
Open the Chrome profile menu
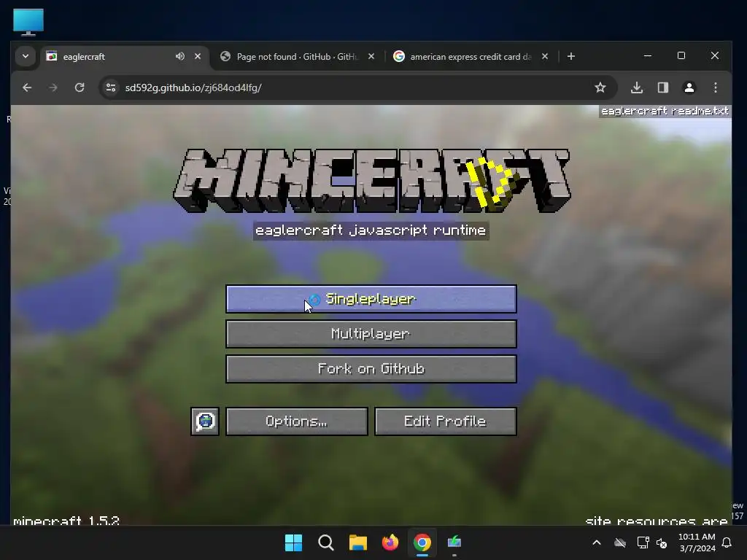(689, 87)
